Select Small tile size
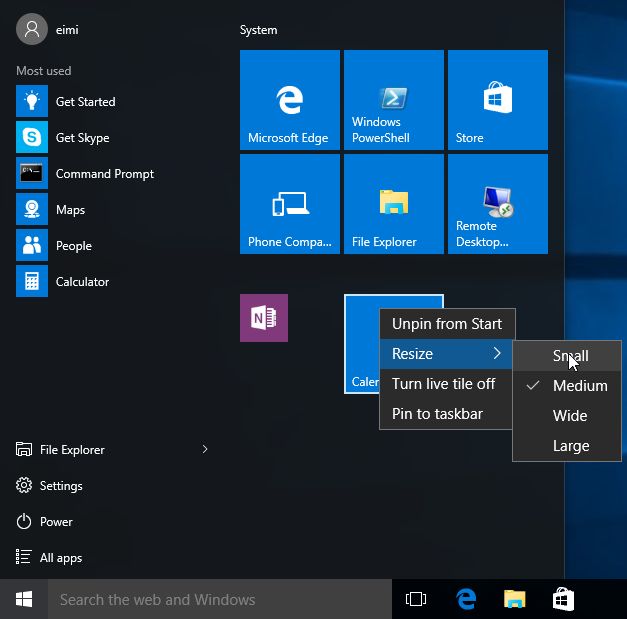 tap(567, 356)
